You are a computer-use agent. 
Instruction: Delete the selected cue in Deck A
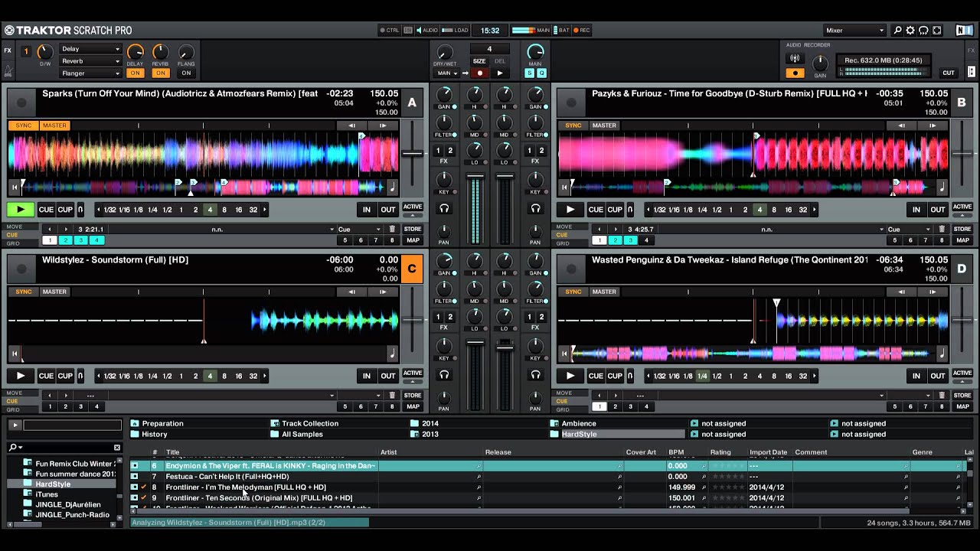(x=392, y=229)
